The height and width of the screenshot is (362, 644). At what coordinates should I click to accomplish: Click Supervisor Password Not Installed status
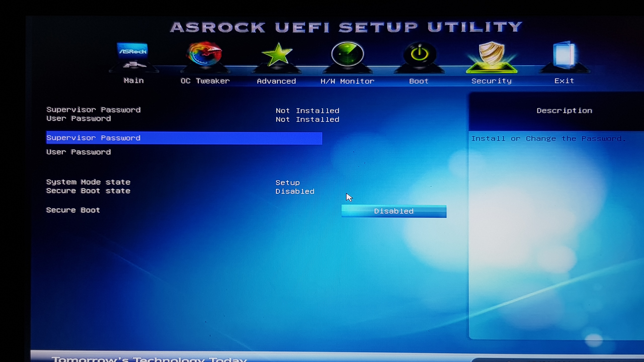click(x=307, y=111)
